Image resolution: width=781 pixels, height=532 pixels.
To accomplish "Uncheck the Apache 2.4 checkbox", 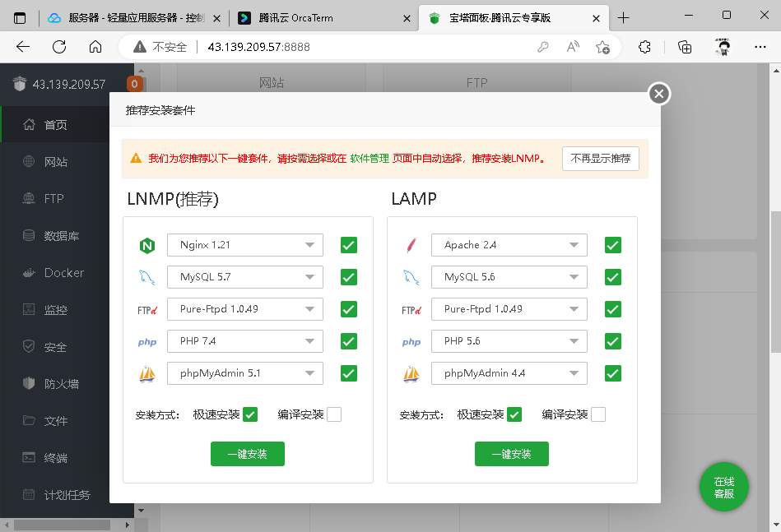I will (612, 245).
